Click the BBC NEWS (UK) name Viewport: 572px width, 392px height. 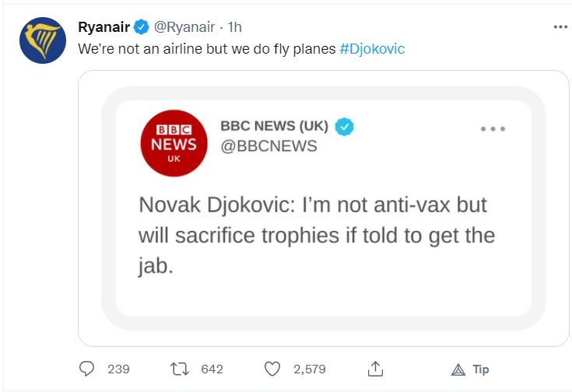click(274, 126)
